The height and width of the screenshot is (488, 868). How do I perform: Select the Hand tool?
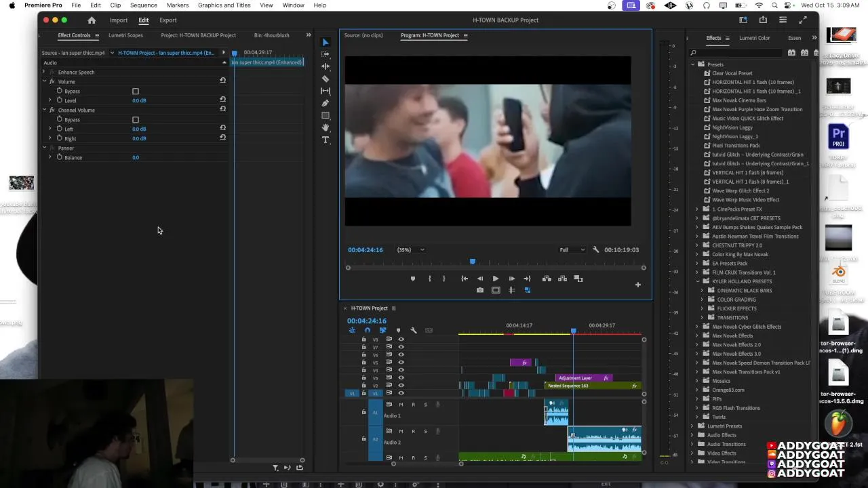(325, 127)
